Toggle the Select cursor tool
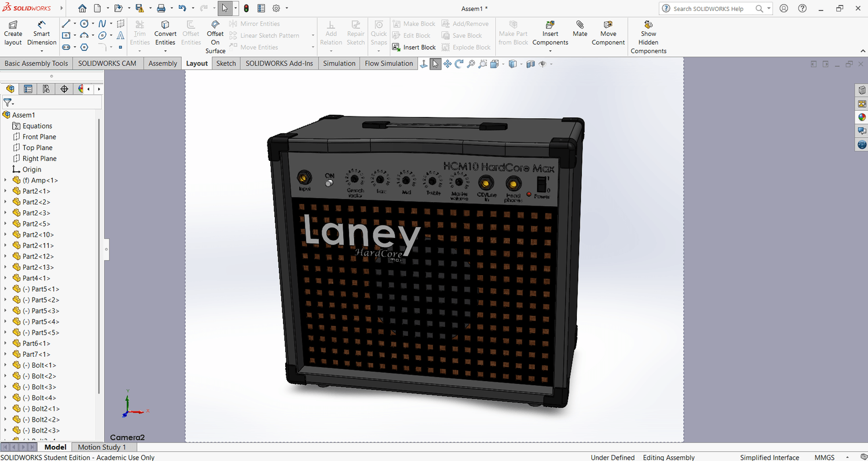The height and width of the screenshot is (461, 868). (225, 9)
